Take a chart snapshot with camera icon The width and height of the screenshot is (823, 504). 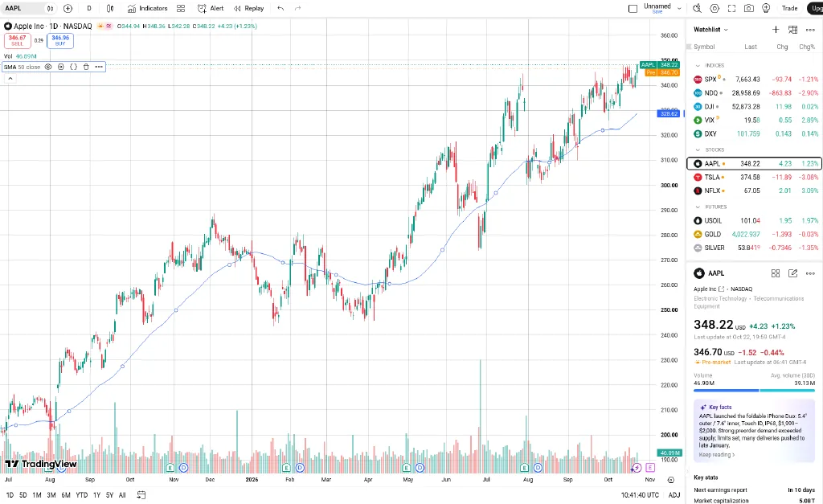click(x=749, y=8)
